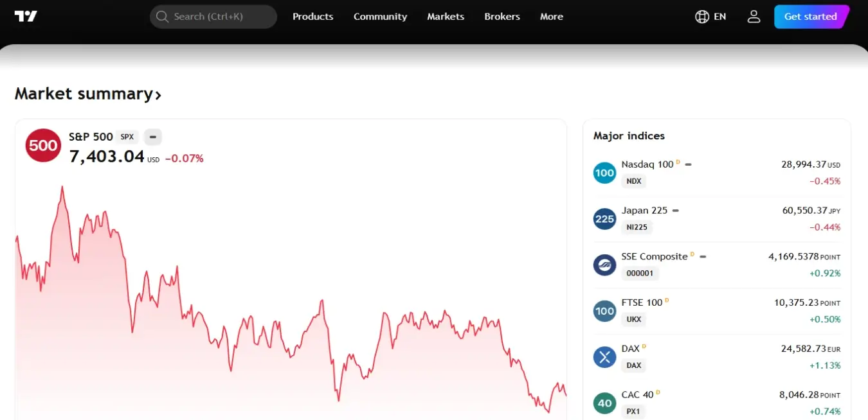Open the Brokers menu
Screen dimensions: 868x420
502,17
